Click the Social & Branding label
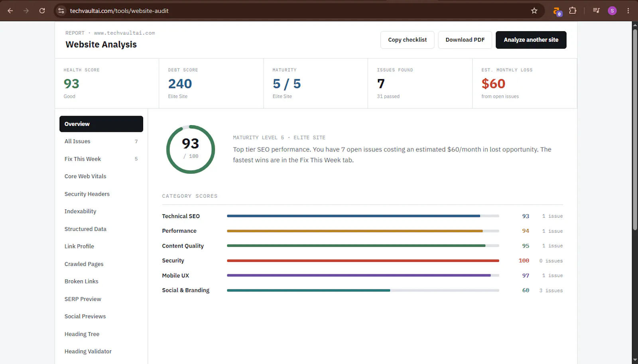The height and width of the screenshot is (364, 638). click(185, 290)
